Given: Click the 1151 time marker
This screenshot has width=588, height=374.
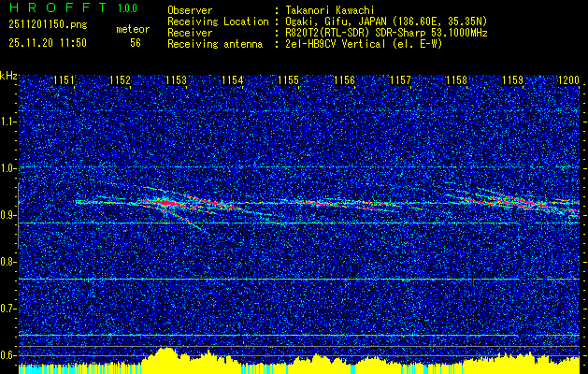Looking at the screenshot, I should pos(65,79).
